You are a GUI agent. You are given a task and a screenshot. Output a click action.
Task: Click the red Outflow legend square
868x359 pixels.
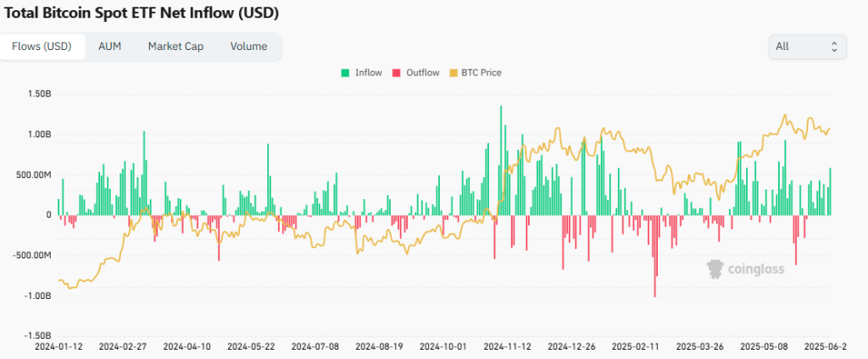point(397,73)
